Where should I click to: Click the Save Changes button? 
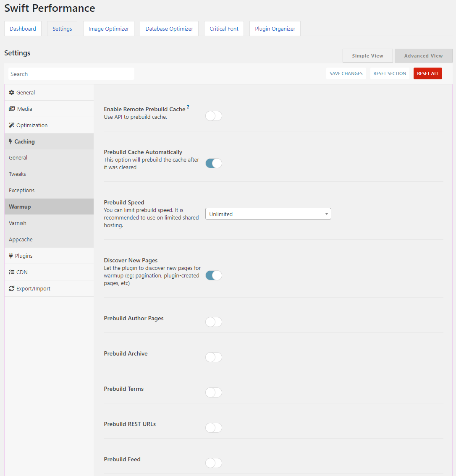click(x=346, y=73)
